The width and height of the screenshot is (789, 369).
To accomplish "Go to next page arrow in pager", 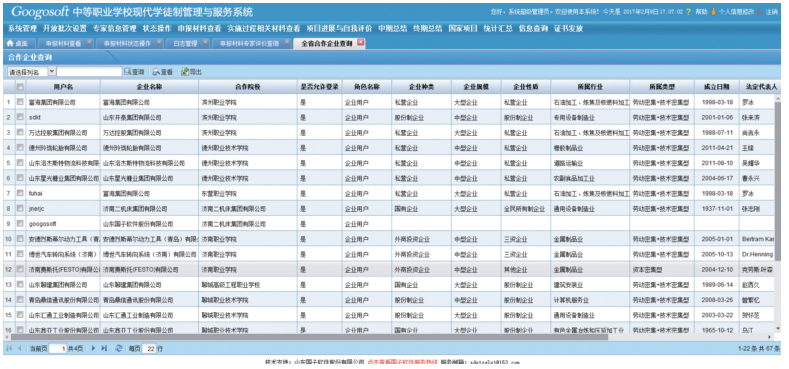I will [93, 348].
